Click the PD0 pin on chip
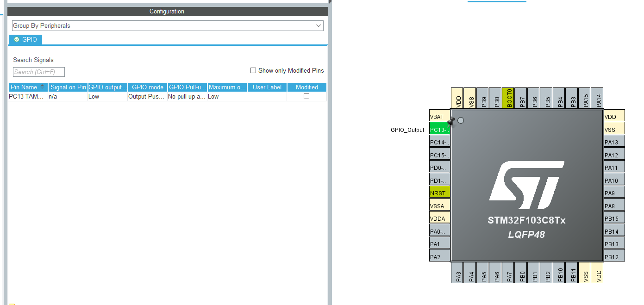 (x=440, y=168)
